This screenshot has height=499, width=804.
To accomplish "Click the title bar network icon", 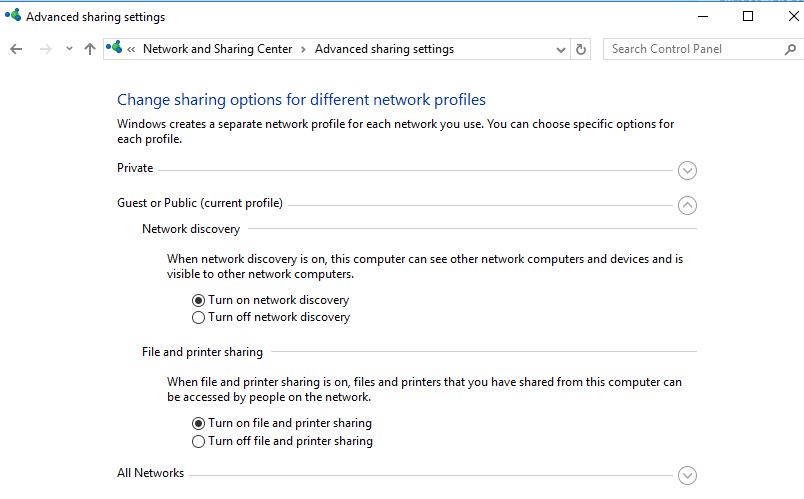I will tap(13, 16).
